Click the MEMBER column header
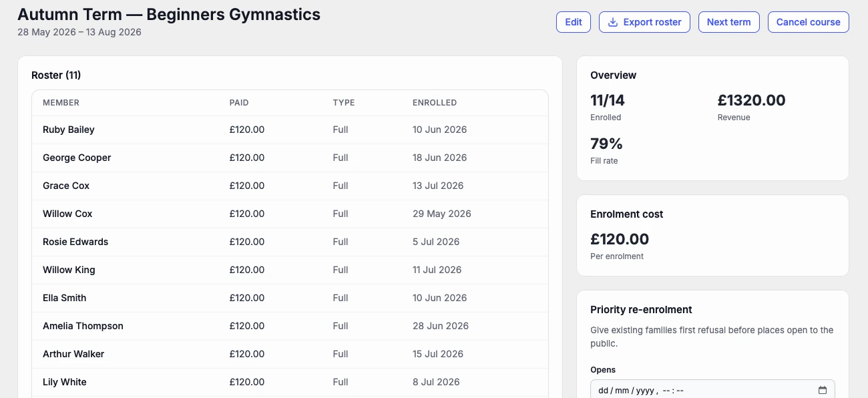Viewport: 868px width, 398px height. [x=61, y=103]
